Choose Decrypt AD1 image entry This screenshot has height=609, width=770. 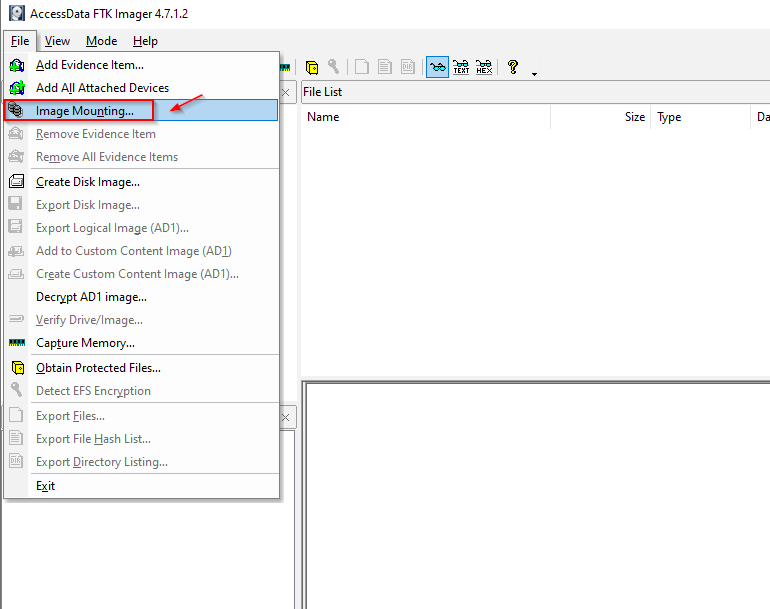pos(141,297)
